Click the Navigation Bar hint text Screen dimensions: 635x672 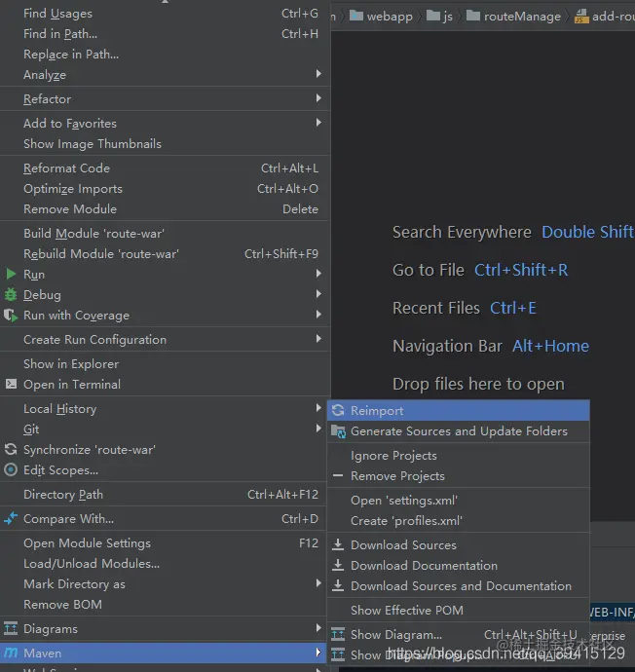[x=447, y=346]
